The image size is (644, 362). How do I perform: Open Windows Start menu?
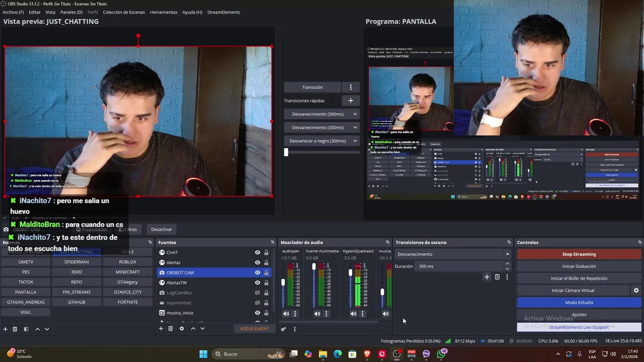(203, 354)
